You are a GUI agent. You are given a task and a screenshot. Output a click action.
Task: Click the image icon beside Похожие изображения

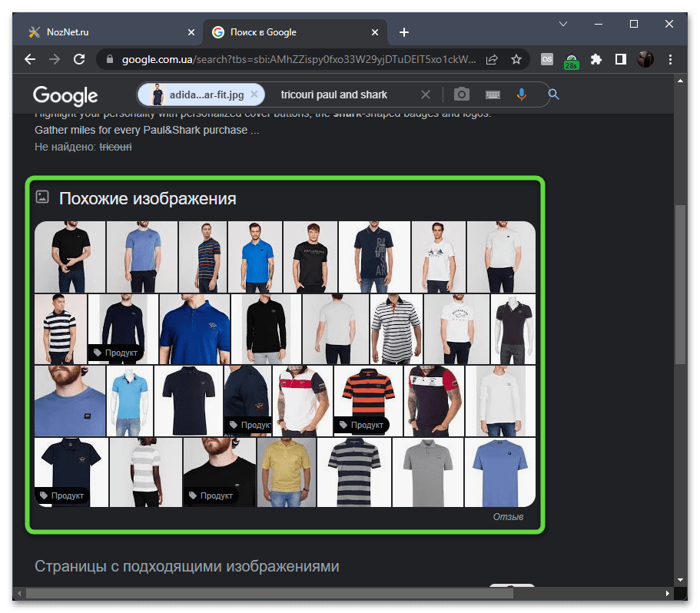pyautogui.click(x=42, y=197)
